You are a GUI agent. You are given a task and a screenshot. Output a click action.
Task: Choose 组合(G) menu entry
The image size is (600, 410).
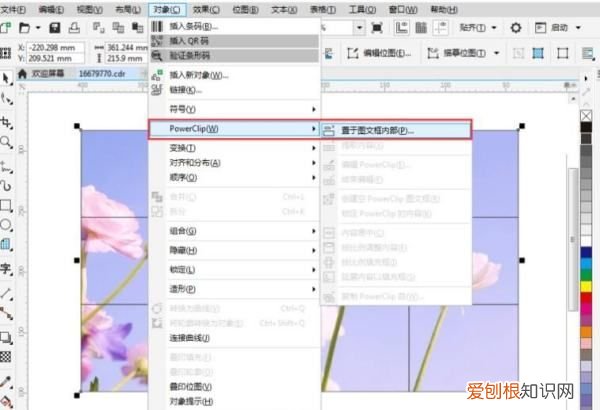click(234, 231)
